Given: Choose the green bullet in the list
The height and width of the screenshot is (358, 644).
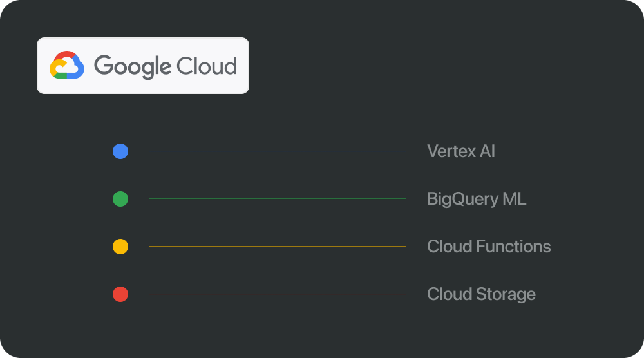Looking at the screenshot, I should coord(120,199).
